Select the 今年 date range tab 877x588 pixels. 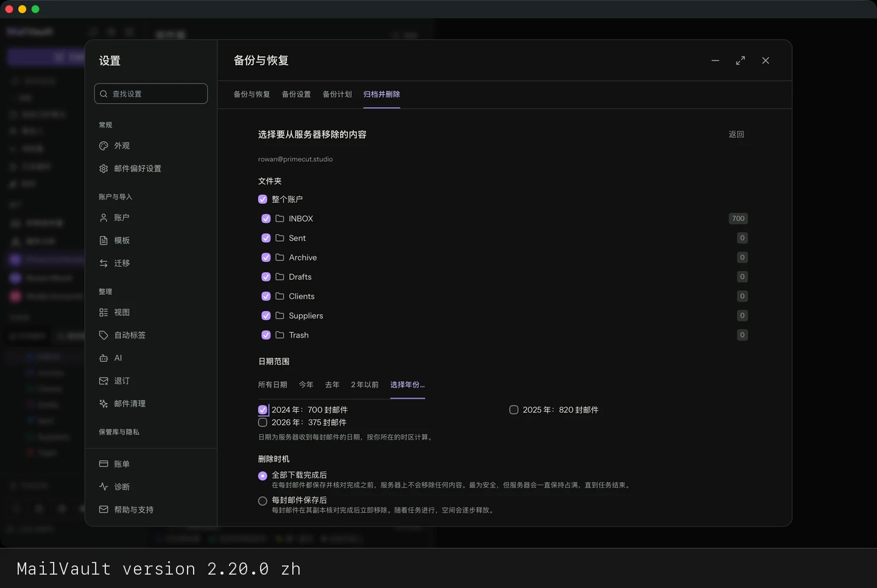tap(306, 385)
